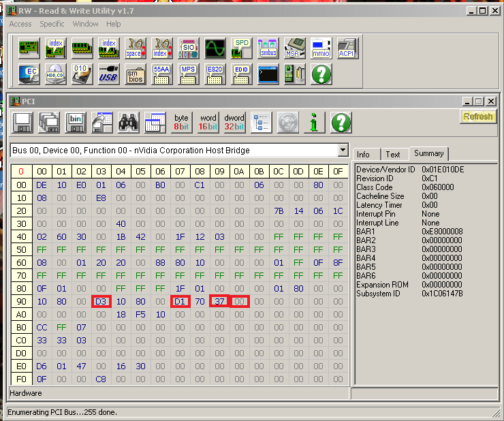Screen dimensions: 504x421
Task: Select the Info tab
Action: (364, 155)
